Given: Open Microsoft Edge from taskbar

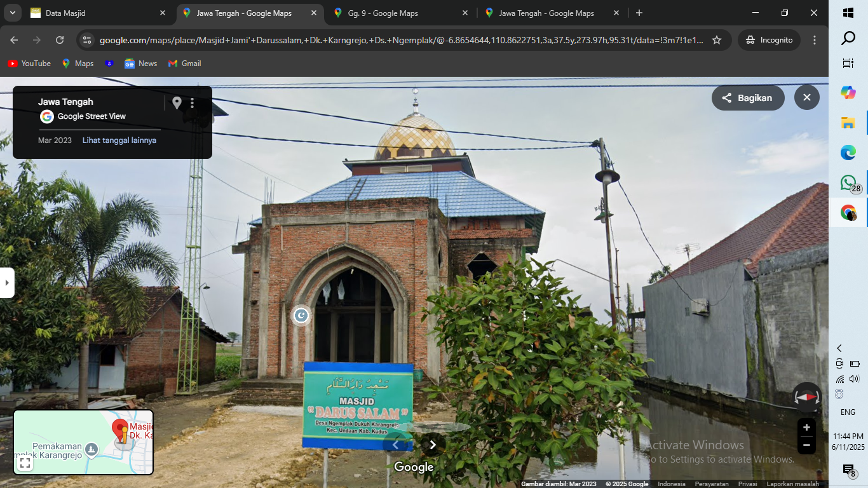Looking at the screenshot, I should click(848, 152).
